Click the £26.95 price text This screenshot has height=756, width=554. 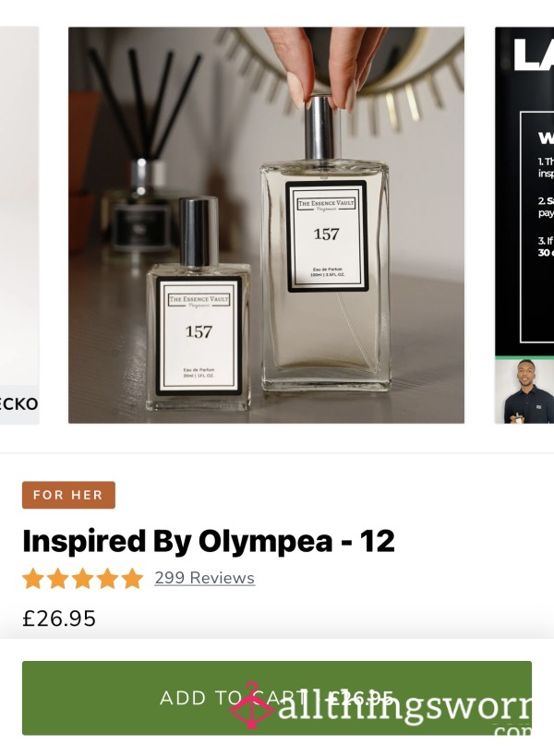pyautogui.click(x=59, y=618)
